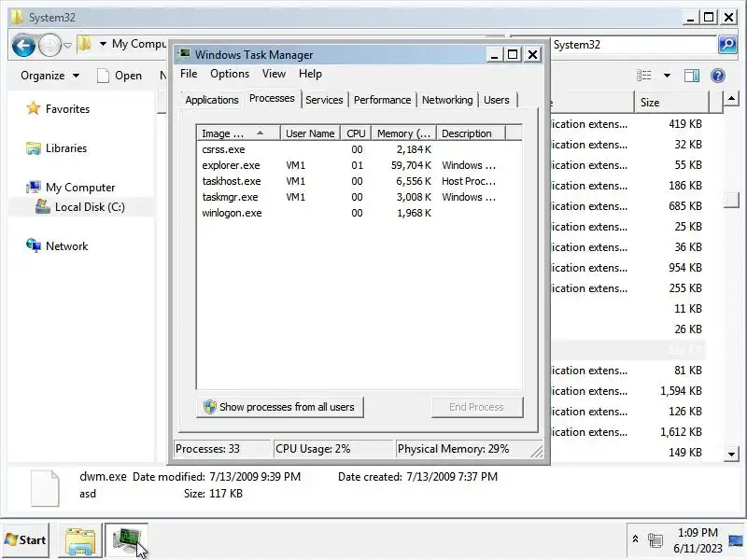Open the Task Manager View menu

coord(274,74)
